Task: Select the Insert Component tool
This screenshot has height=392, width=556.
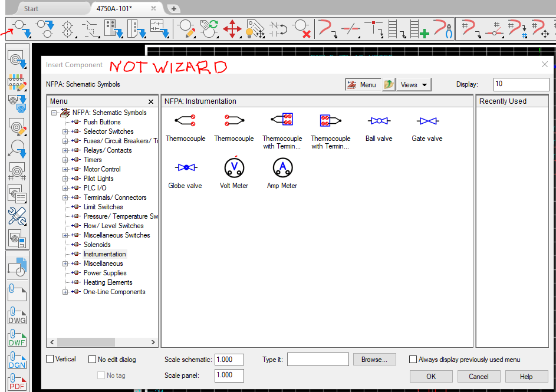Action: (x=22, y=28)
